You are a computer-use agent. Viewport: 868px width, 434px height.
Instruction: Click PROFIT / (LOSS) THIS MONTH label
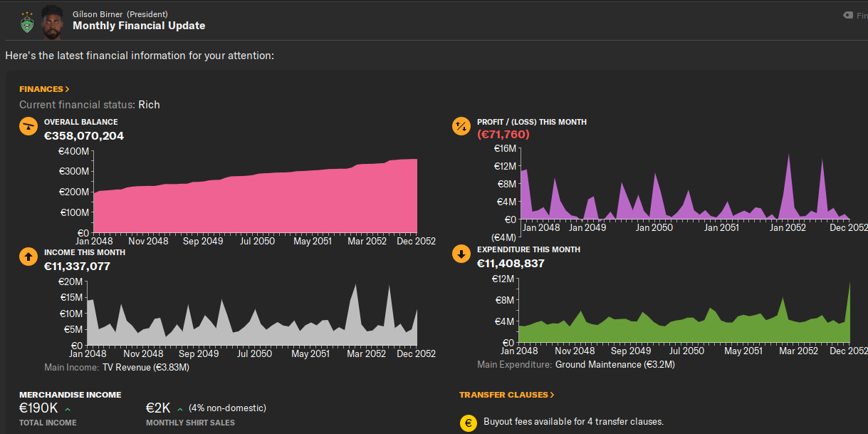point(532,122)
